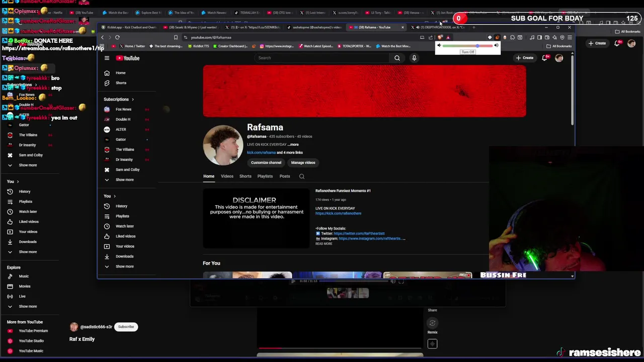Expand the You section in front sidebar
This screenshot has height=362, width=644.
110,196
